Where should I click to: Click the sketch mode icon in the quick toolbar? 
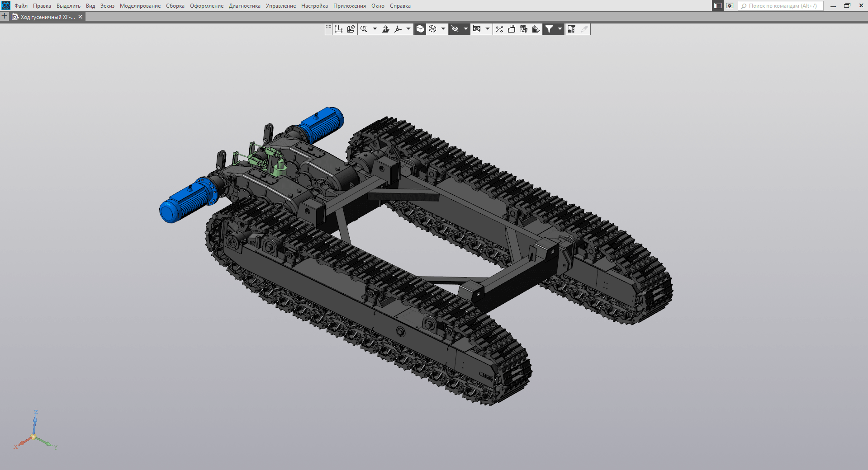pos(339,29)
